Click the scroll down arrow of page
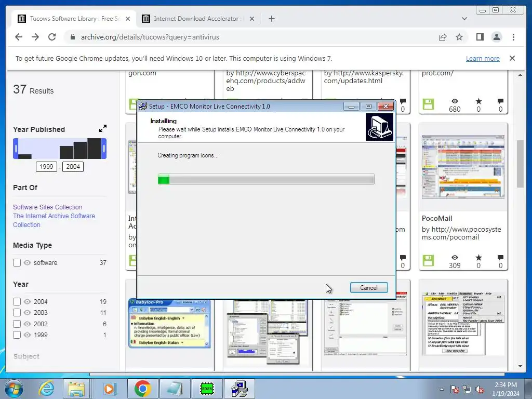Screen dimensions: 532x399 (520, 366)
